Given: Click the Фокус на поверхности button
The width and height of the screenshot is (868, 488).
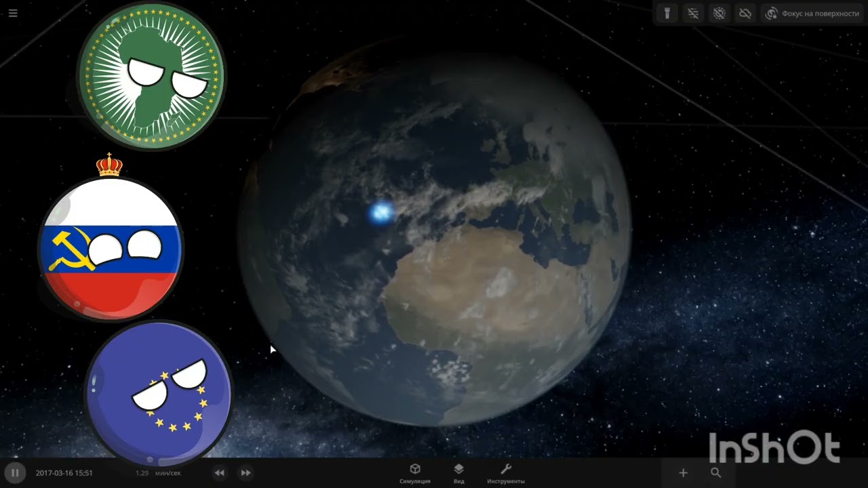Looking at the screenshot, I should [x=812, y=13].
